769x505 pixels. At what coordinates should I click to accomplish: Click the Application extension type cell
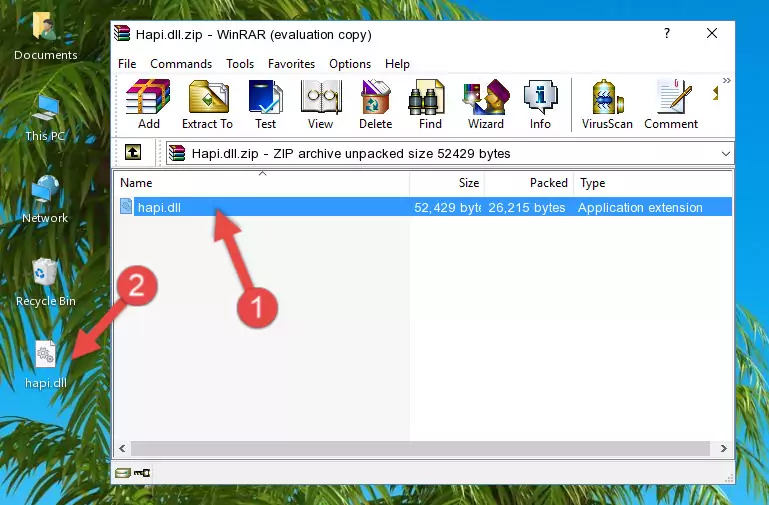pyautogui.click(x=640, y=207)
